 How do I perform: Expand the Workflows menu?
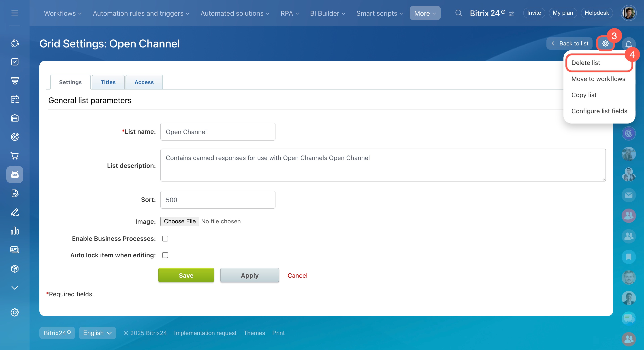[x=63, y=13]
